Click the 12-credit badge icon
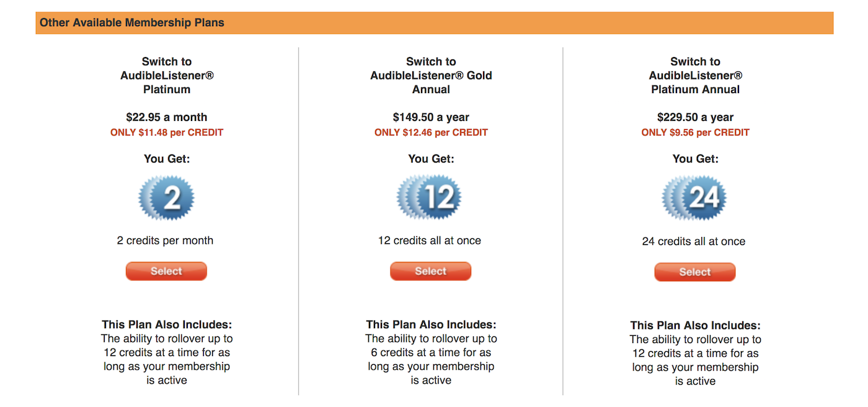This screenshot has height=407, width=868. pyautogui.click(x=430, y=197)
